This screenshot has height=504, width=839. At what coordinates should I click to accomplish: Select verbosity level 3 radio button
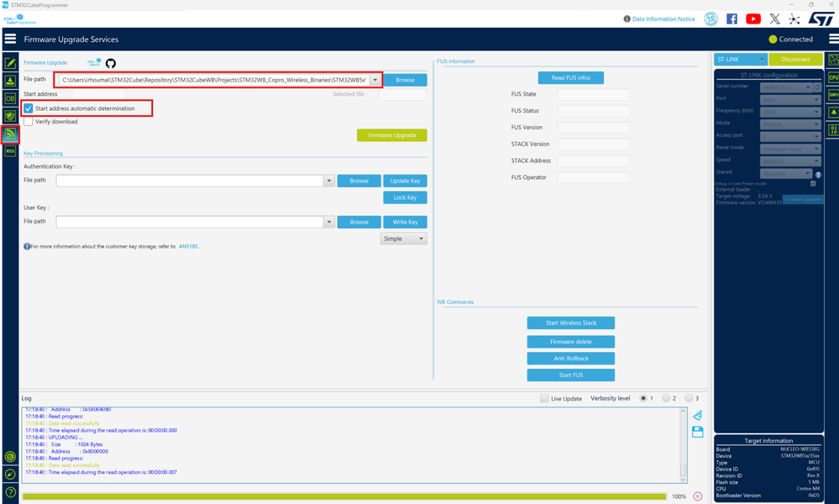tap(689, 398)
